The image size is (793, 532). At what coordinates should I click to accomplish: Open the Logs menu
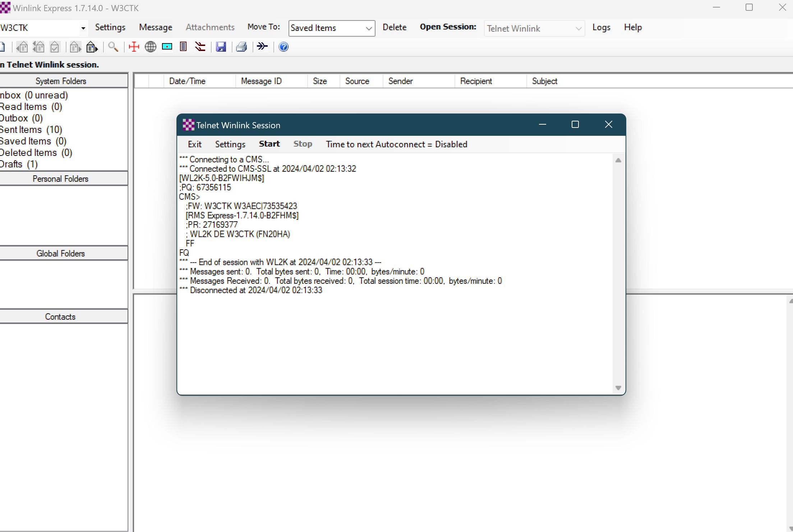click(x=601, y=27)
